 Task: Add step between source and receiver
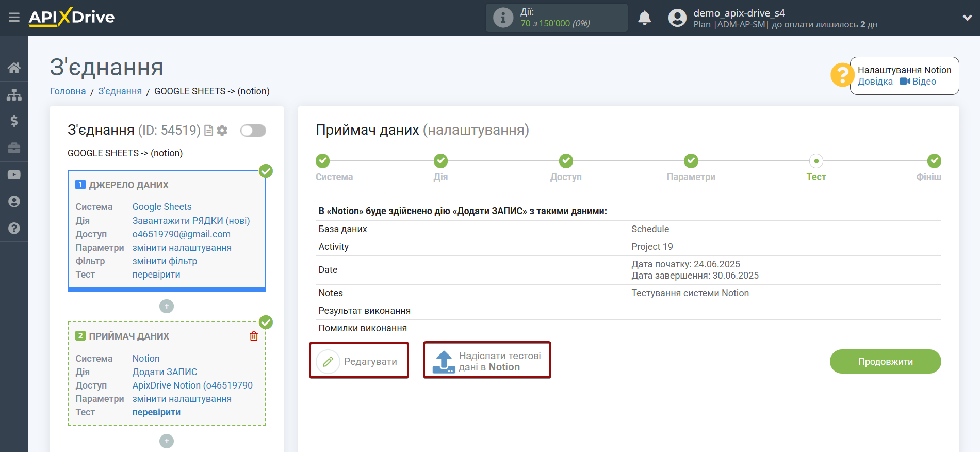167,306
